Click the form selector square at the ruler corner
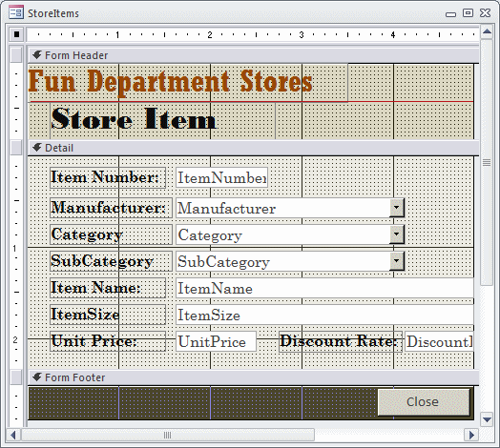The height and width of the screenshot is (448, 500). [16, 34]
